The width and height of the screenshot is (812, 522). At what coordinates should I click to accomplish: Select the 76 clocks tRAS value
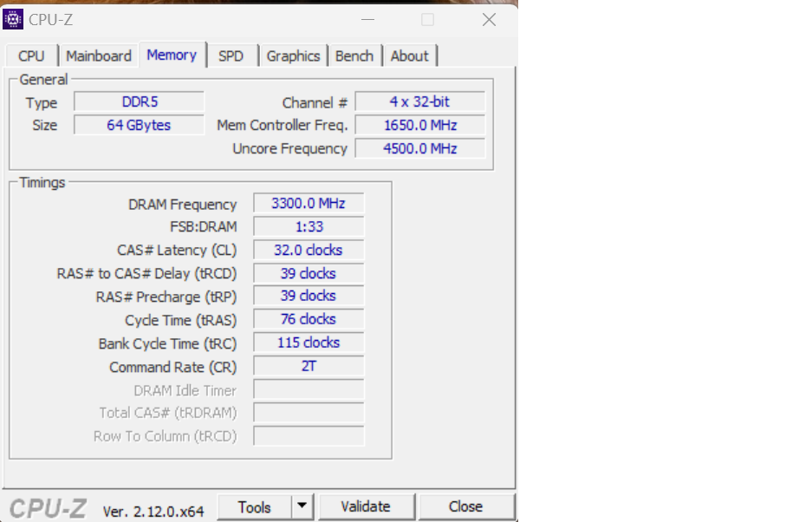(x=309, y=319)
